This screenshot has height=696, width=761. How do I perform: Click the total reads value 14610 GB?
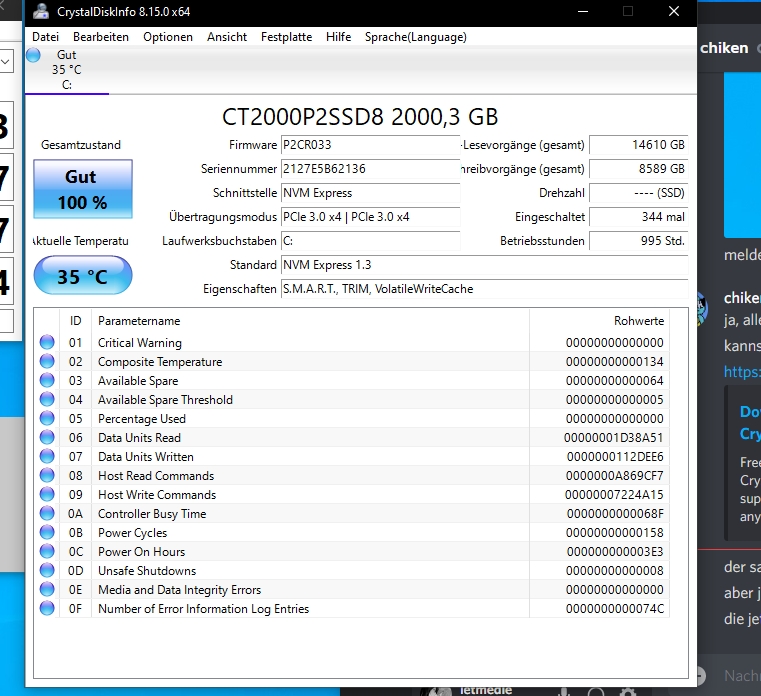point(639,145)
